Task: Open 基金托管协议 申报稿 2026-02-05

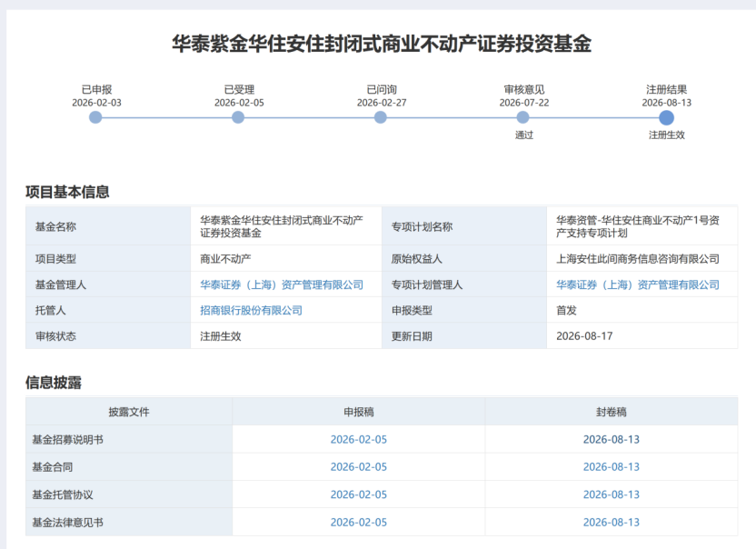Action: (x=359, y=494)
